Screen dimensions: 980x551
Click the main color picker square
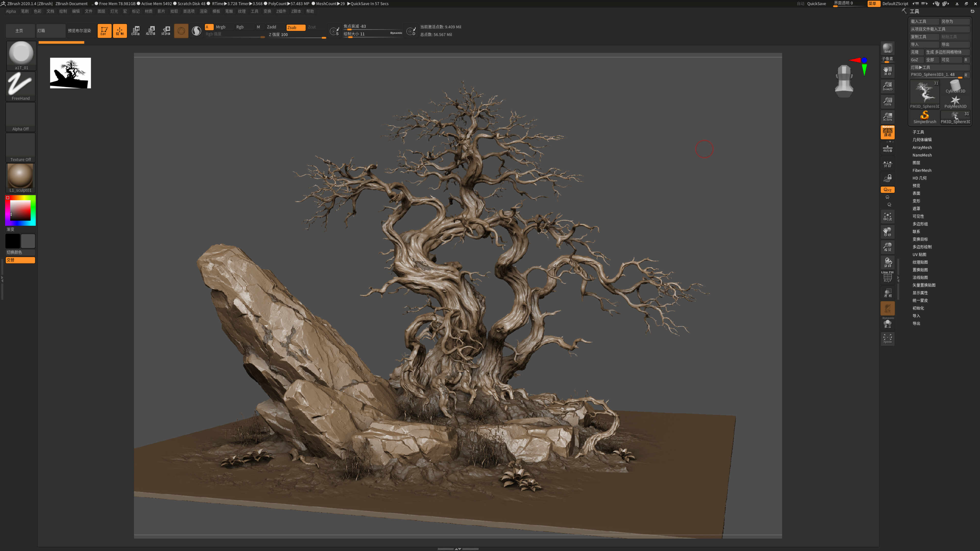pyautogui.click(x=20, y=210)
